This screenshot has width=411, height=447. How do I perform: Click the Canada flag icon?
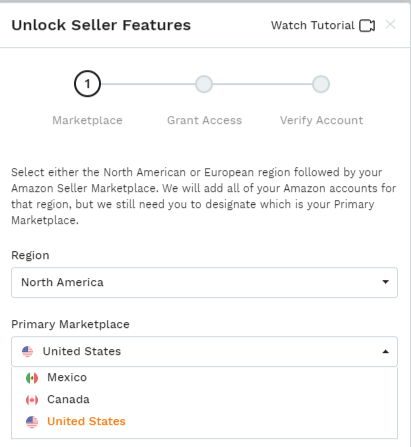coord(32,400)
